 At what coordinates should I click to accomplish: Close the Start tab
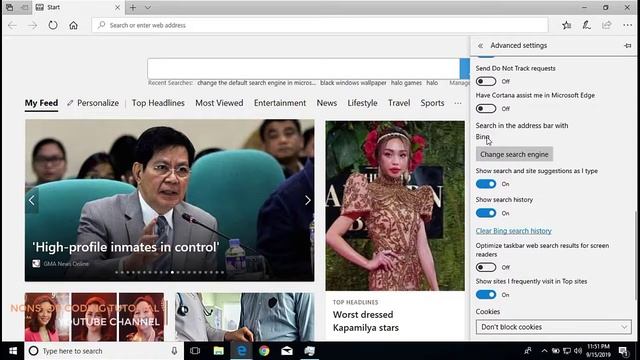[x=117, y=7]
